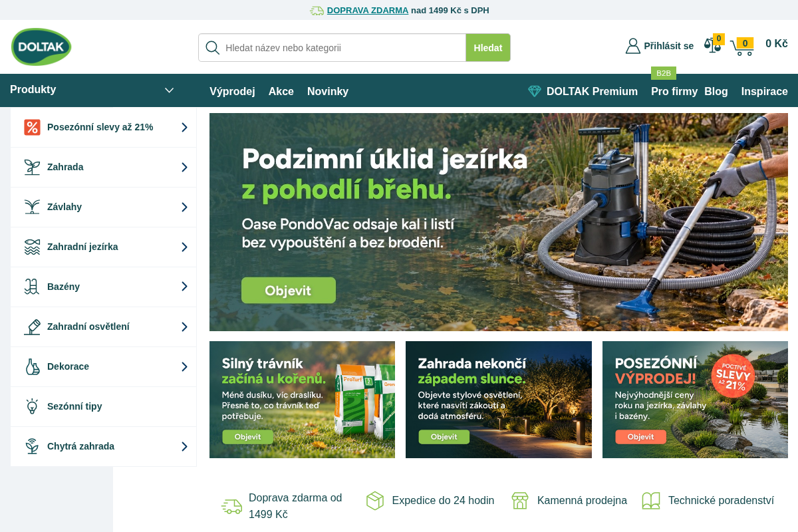Open the product comparison scales icon

713,45
